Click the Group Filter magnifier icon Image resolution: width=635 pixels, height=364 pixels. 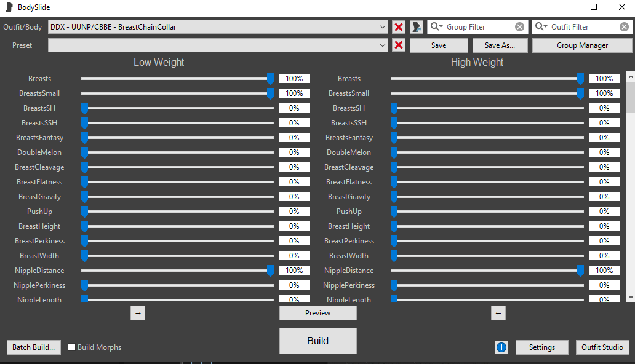(x=436, y=26)
